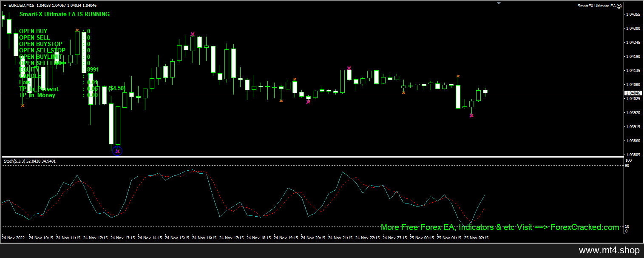Screen dimensions: 644x258
Task: Click the orange marker below the 24 Nov 23:15 candle
Action: pos(403,92)
